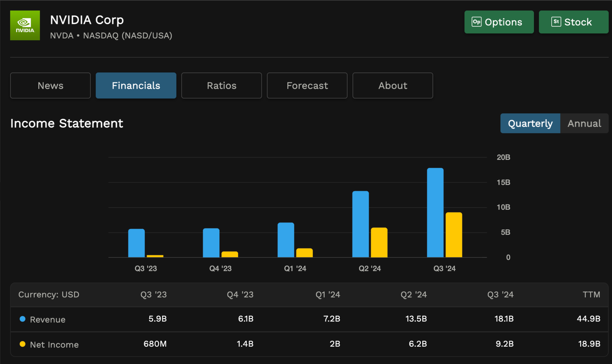Click revenue value 7.2B
612x364 pixels.
pyautogui.click(x=332, y=319)
